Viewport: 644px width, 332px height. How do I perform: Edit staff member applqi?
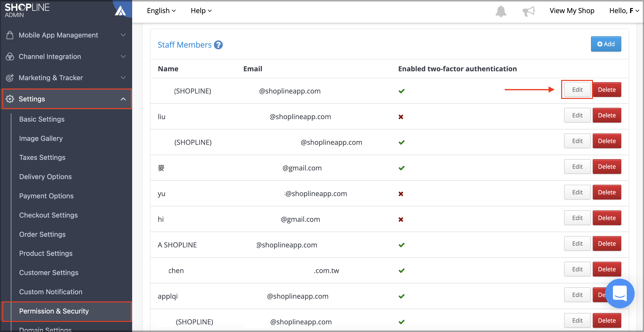577,295
